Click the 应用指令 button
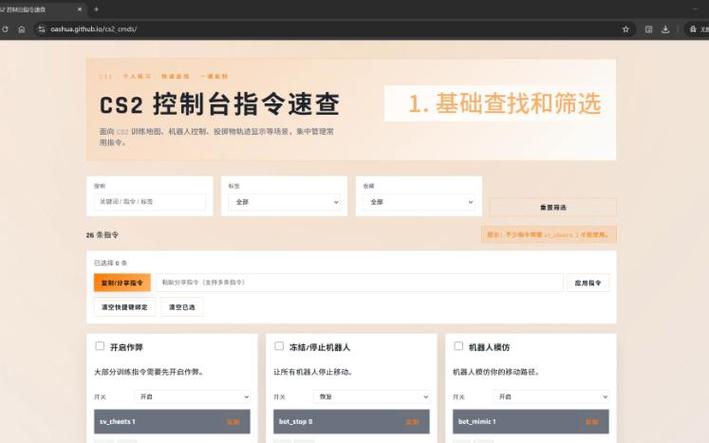The height and width of the screenshot is (443, 709). pos(588,283)
